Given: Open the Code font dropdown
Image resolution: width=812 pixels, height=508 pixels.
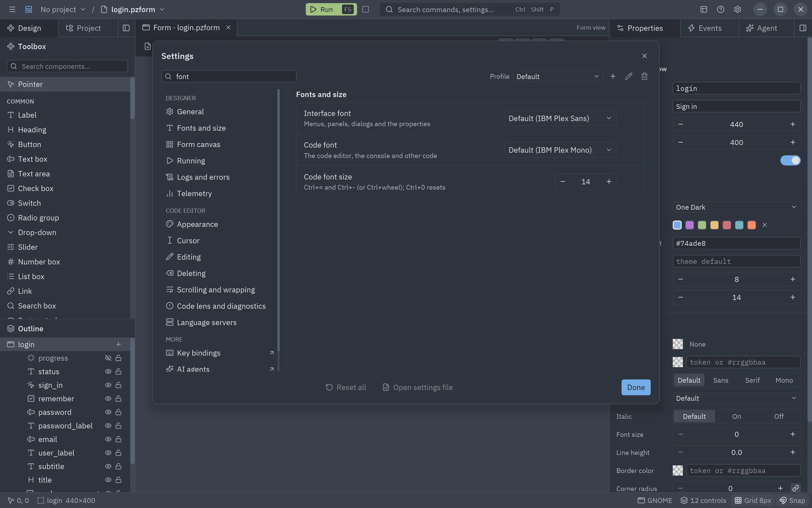Looking at the screenshot, I should [x=560, y=150].
